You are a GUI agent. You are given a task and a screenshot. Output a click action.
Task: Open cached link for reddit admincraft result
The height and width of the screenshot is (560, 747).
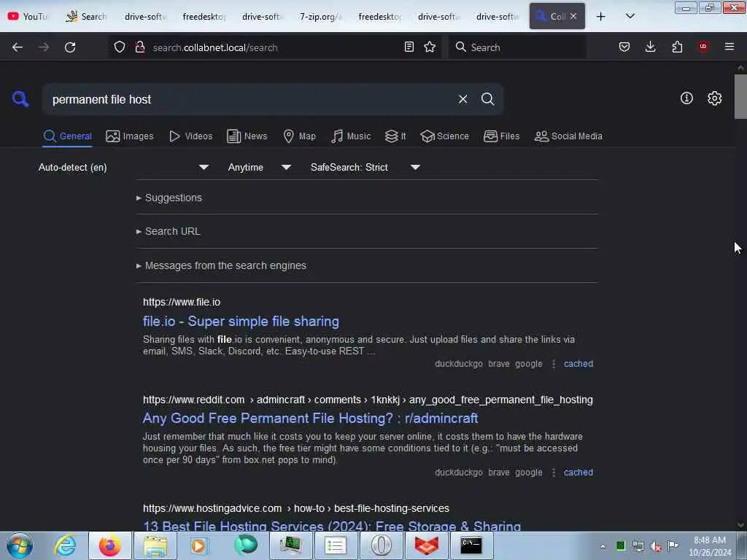pyautogui.click(x=578, y=472)
